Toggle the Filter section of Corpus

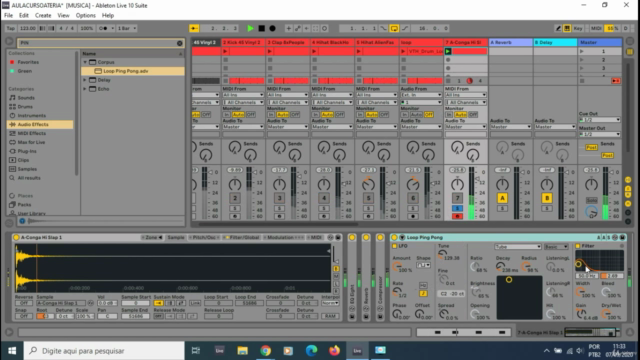[x=578, y=246]
